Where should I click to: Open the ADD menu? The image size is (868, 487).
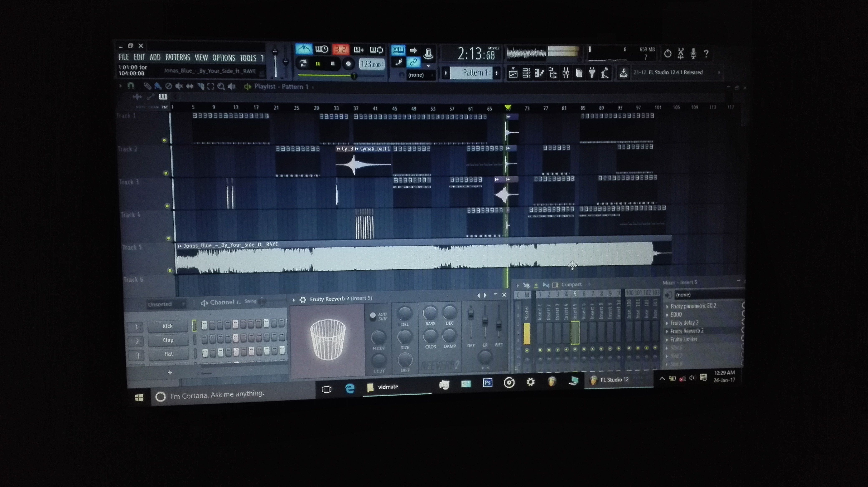(155, 58)
